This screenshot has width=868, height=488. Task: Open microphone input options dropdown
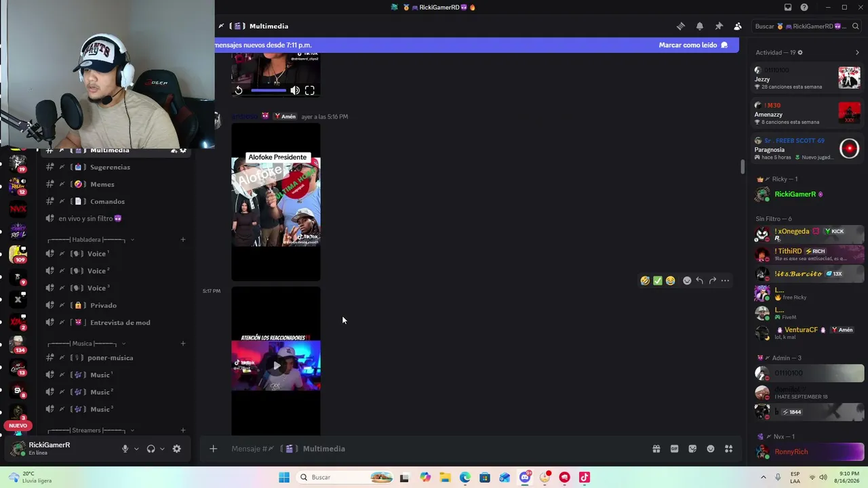tap(136, 449)
